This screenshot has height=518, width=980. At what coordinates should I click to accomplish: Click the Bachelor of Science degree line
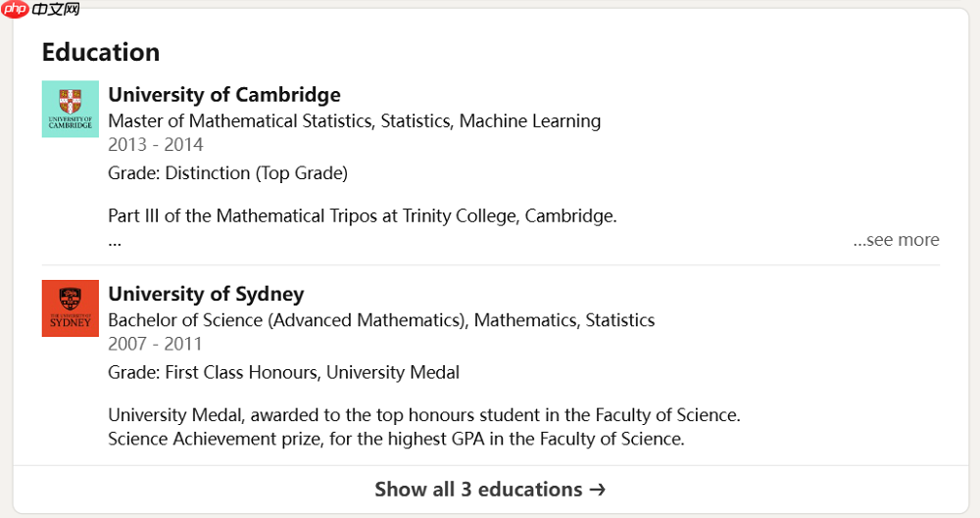tap(381, 320)
